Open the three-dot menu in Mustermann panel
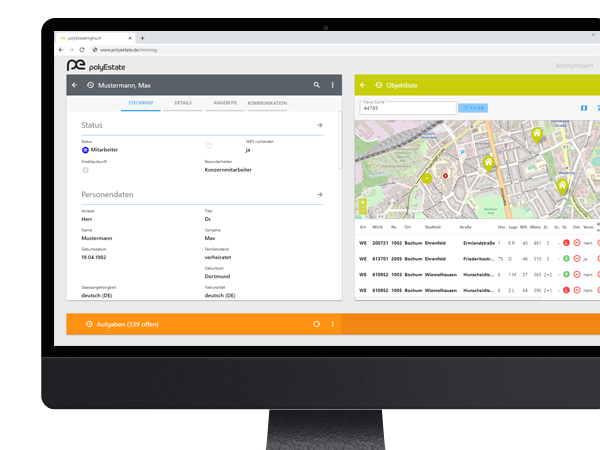Screen dimensions: 600x450 coord(333,86)
